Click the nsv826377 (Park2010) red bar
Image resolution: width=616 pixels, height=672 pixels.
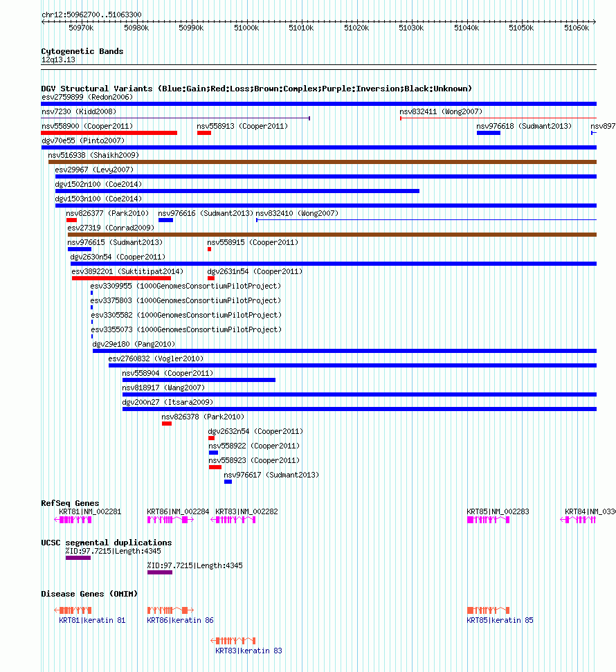[71, 220]
